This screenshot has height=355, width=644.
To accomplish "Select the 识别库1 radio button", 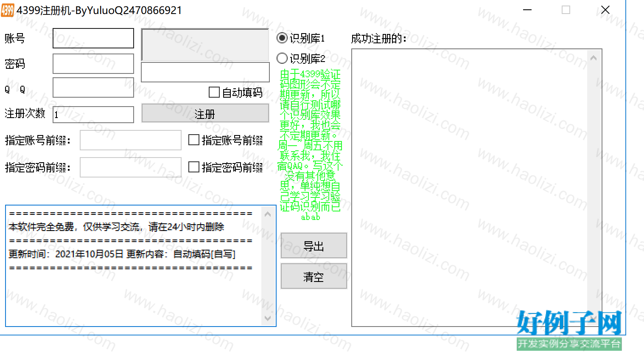I will coord(282,38).
